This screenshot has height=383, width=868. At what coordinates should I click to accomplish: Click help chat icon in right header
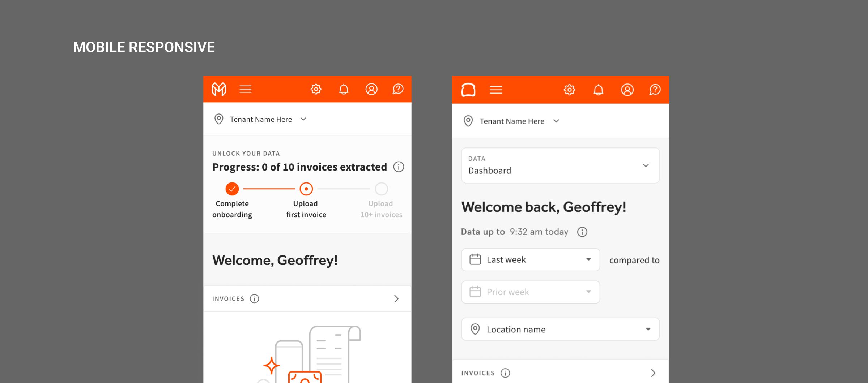[655, 90]
